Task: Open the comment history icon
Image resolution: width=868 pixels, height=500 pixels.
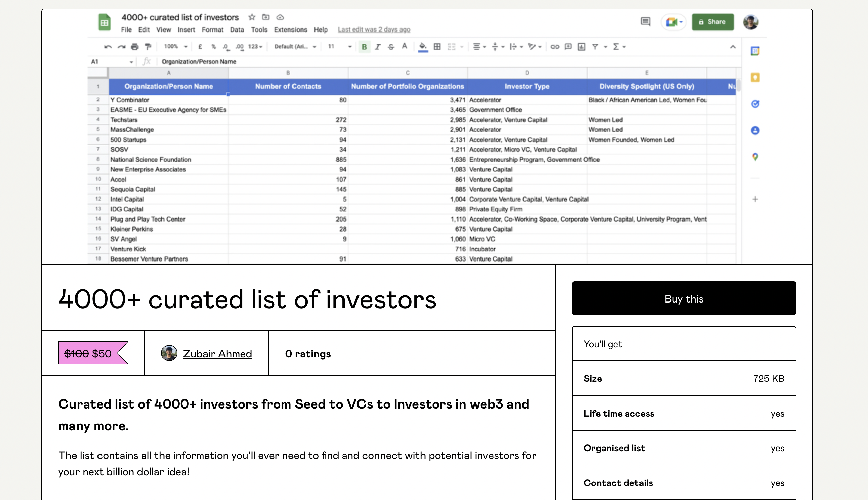Action: [x=645, y=22]
